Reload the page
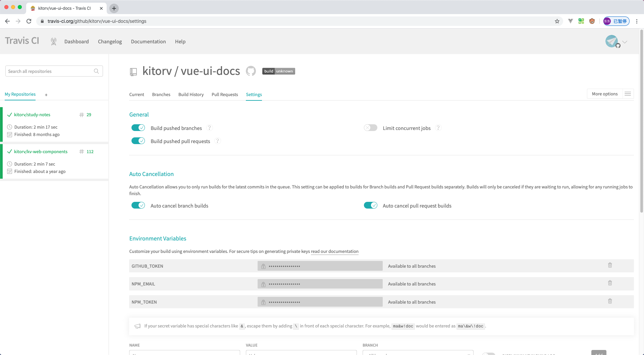Viewport: 644px width, 355px height. 29,21
